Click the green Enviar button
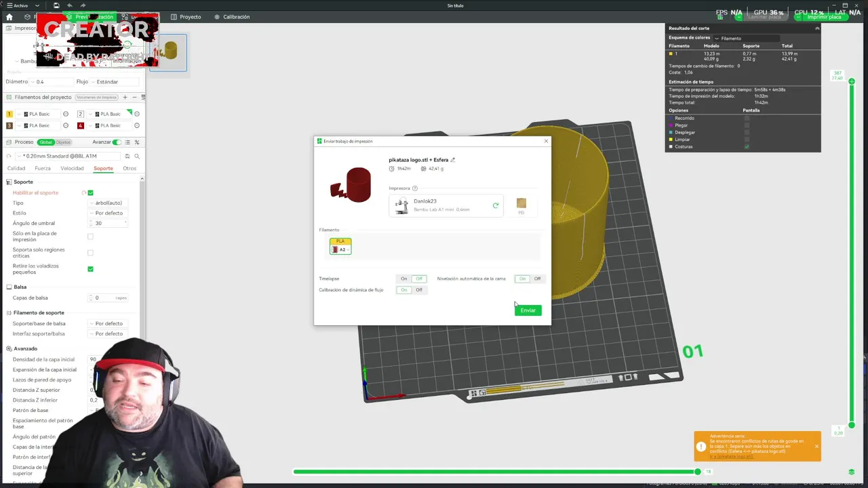 (528, 310)
